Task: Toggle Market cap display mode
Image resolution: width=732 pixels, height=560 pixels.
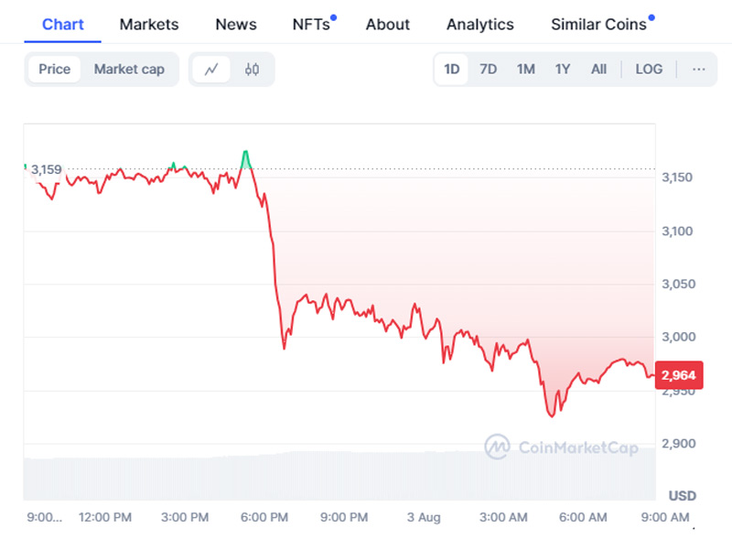Action: click(129, 70)
